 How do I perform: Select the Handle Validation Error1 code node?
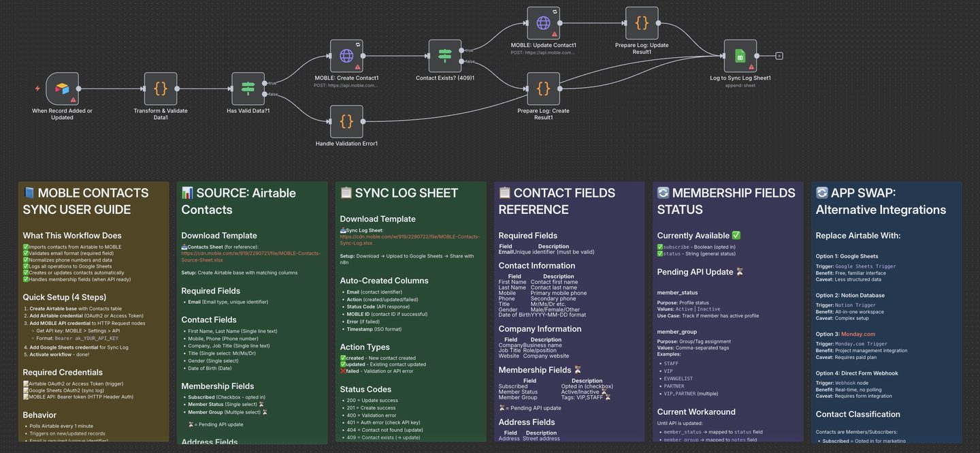[x=346, y=121]
